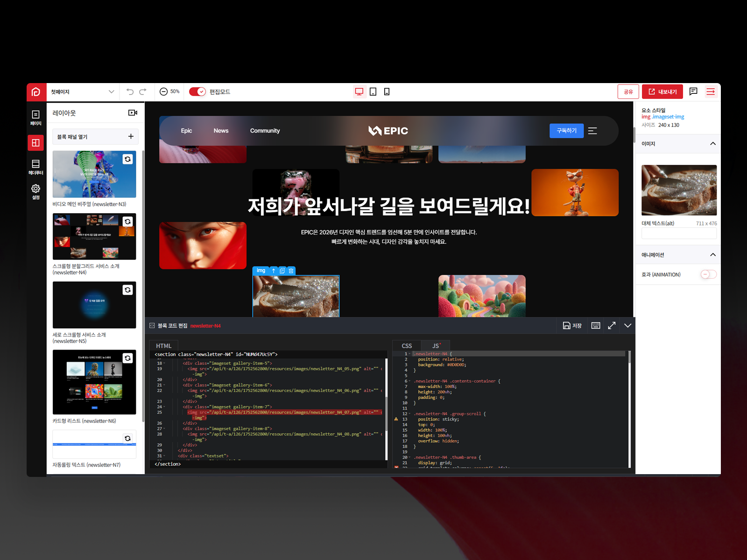The image size is (747, 560).
Task: Open the comments speech bubble icon
Action: coord(693,92)
